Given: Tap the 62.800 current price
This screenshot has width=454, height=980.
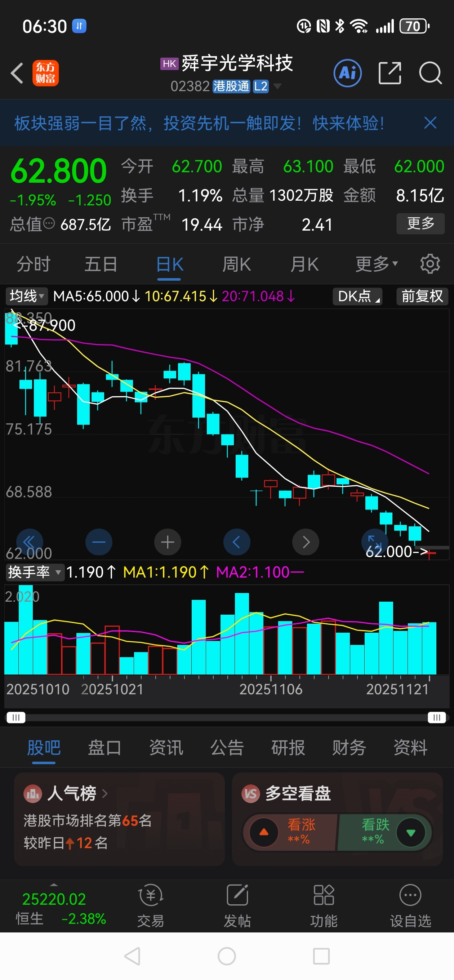Looking at the screenshot, I should point(58,171).
